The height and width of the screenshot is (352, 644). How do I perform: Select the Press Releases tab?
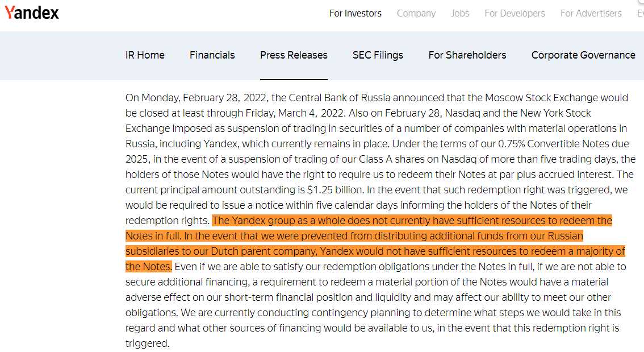[x=294, y=55]
